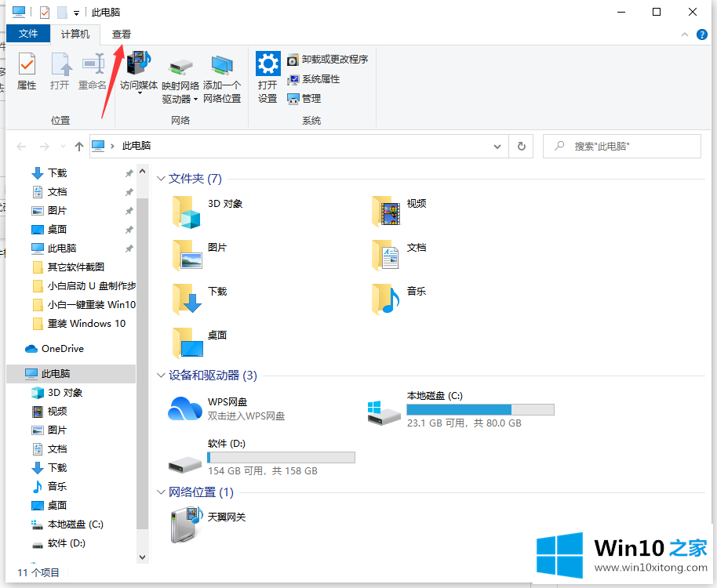Image resolution: width=717 pixels, height=588 pixels.
Task: Switch to the 查看 view tab
Action: pyautogui.click(x=121, y=34)
